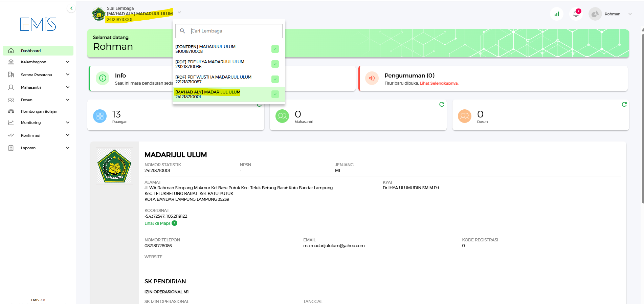Refresh the Dosen count card
This screenshot has width=644, height=304.
click(x=624, y=104)
